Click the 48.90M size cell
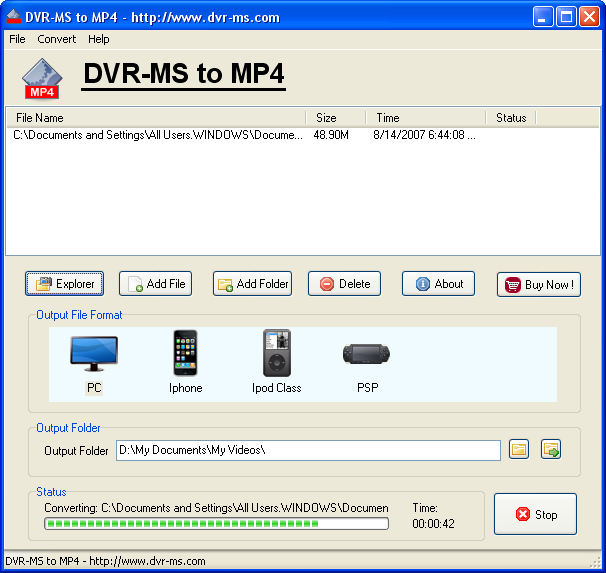Viewport: 606px width, 573px height. 331,135
